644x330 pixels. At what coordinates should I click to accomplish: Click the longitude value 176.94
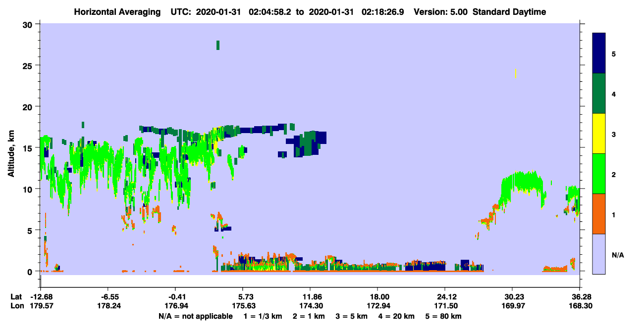(175, 306)
